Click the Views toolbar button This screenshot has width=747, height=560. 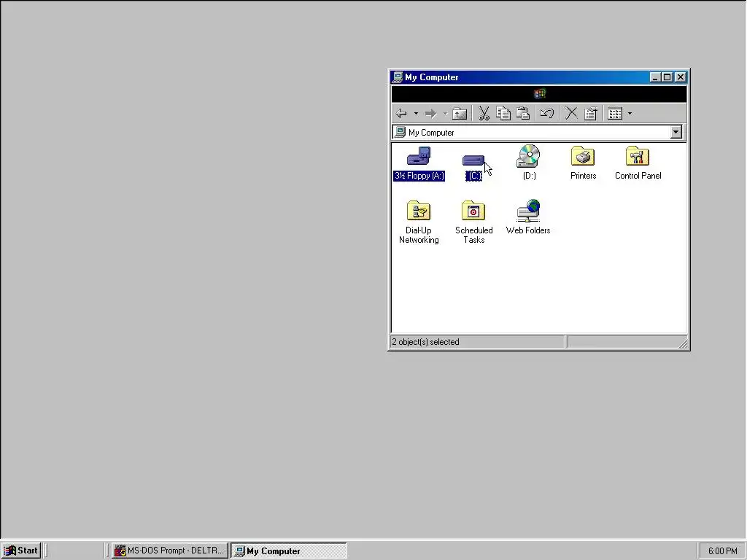(615, 113)
